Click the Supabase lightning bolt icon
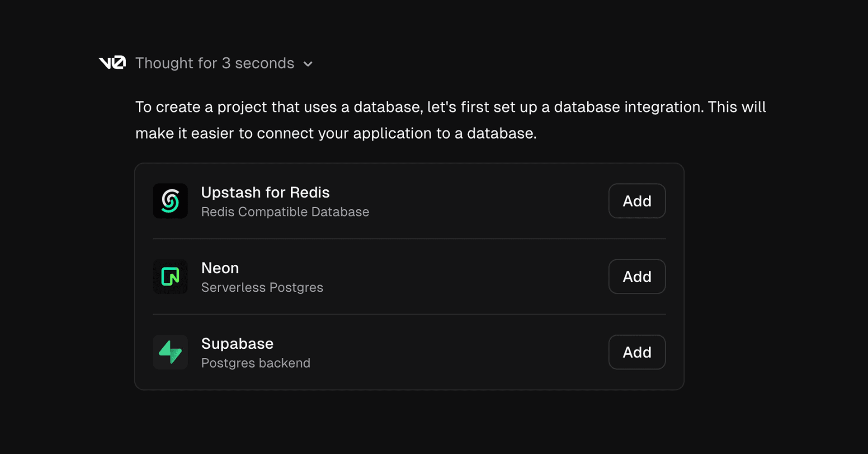This screenshot has width=868, height=454. click(x=170, y=352)
